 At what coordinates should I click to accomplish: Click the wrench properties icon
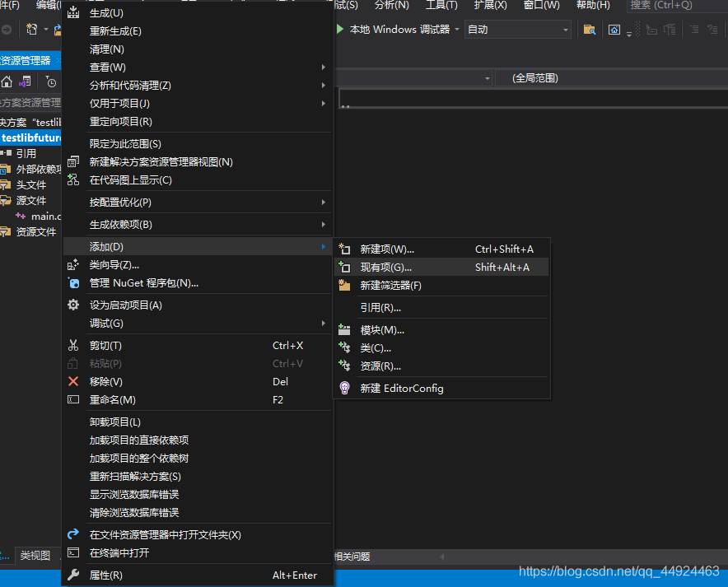[x=73, y=575]
